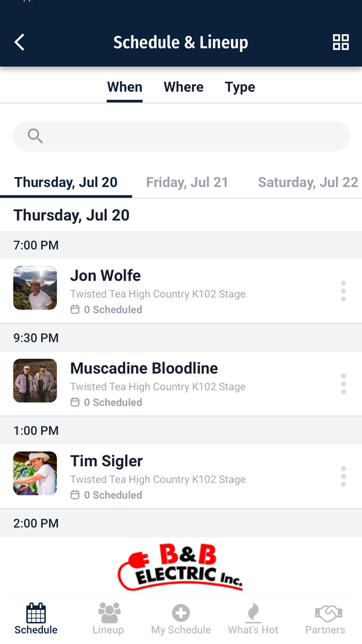
Task: Open options menu for Tim Sigler
Action: (343, 476)
